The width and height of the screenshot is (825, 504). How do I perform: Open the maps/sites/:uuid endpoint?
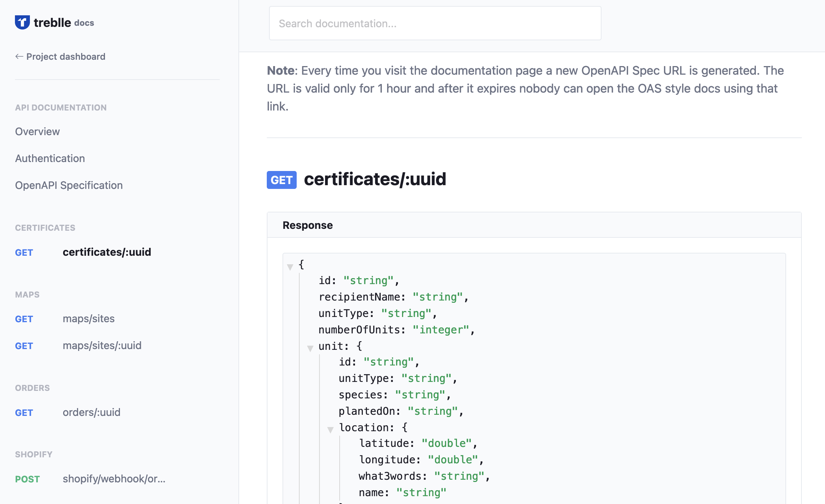point(102,345)
